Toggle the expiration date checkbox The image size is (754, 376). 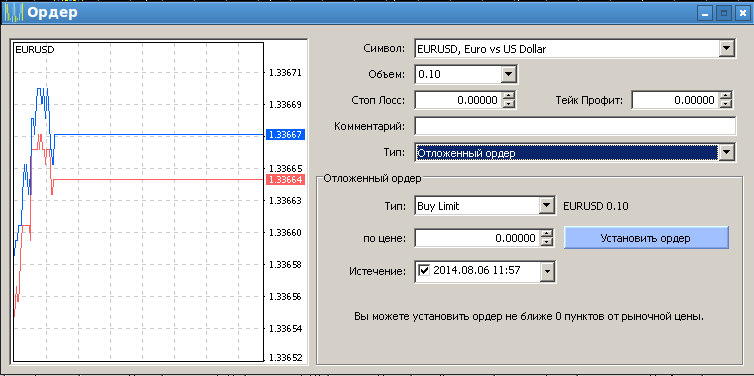coord(424,270)
